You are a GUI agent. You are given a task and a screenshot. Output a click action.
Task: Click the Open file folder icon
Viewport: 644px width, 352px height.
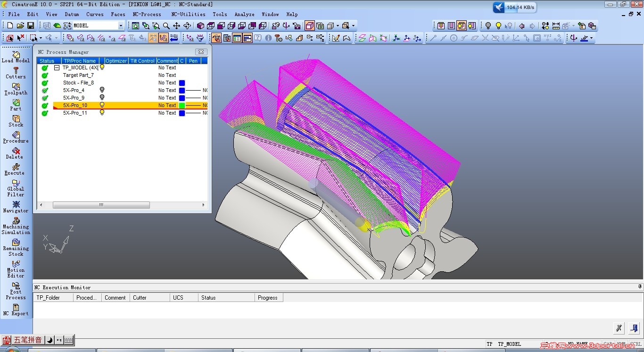point(20,25)
